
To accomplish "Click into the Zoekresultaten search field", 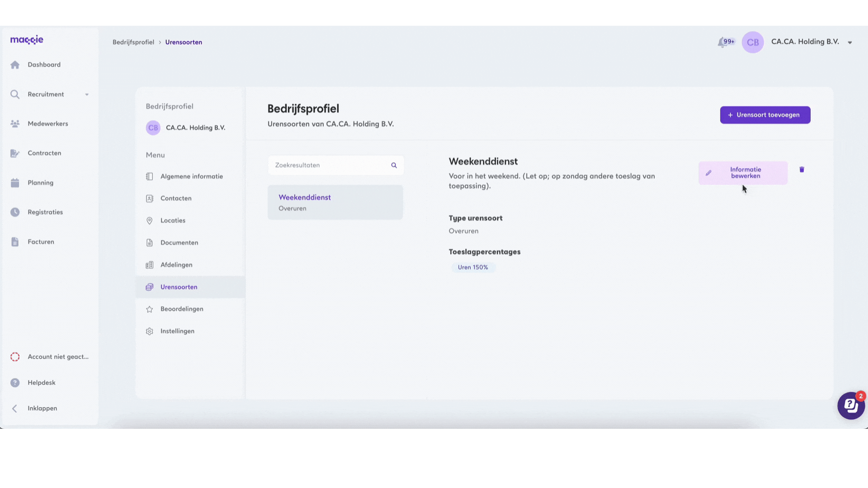I will (330, 165).
